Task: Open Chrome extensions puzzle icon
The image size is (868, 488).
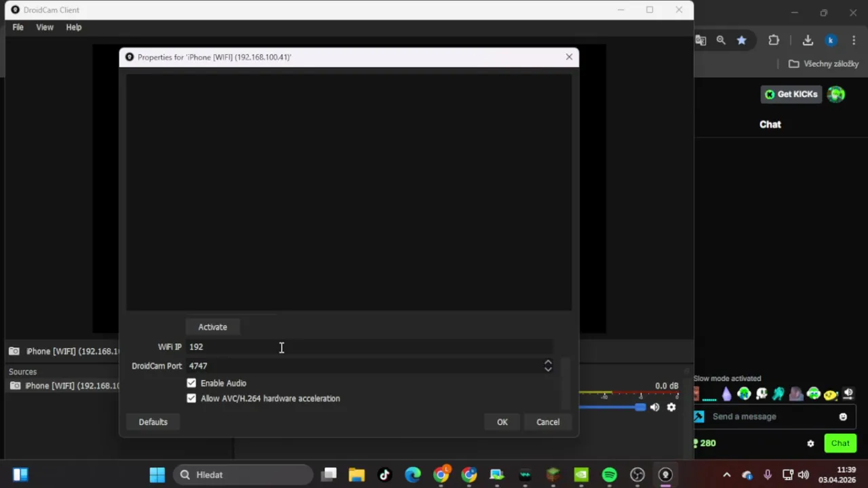Action: point(774,40)
